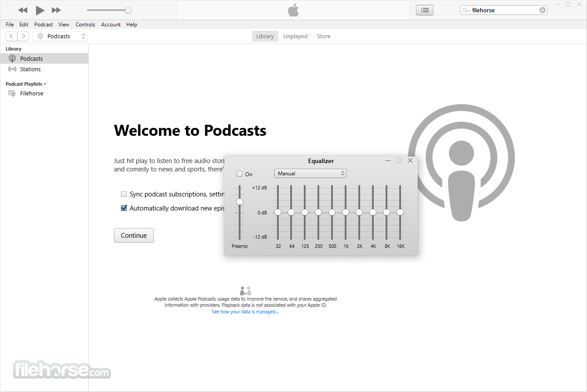Open See how your data is managed link
This screenshot has width=587, height=392.
[245, 312]
